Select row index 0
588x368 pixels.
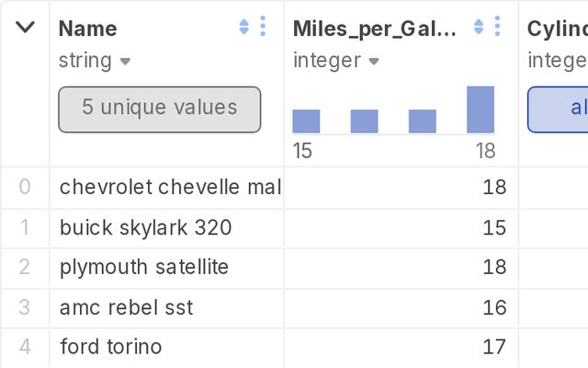tap(25, 187)
